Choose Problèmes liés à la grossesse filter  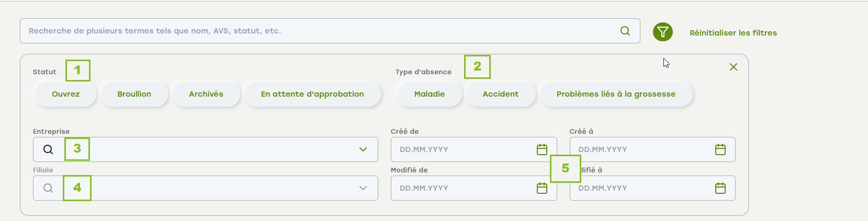[x=616, y=94]
